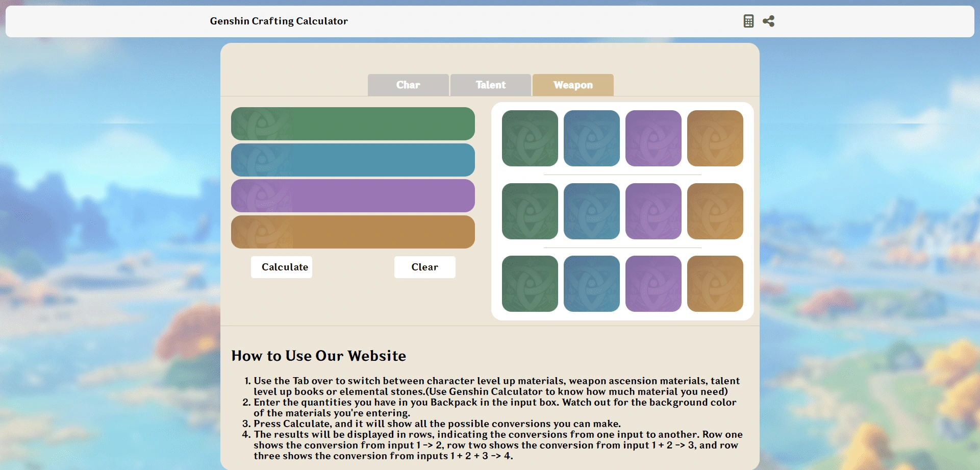Focus the purple material quantity input
980x470 pixels.
pos(353,195)
